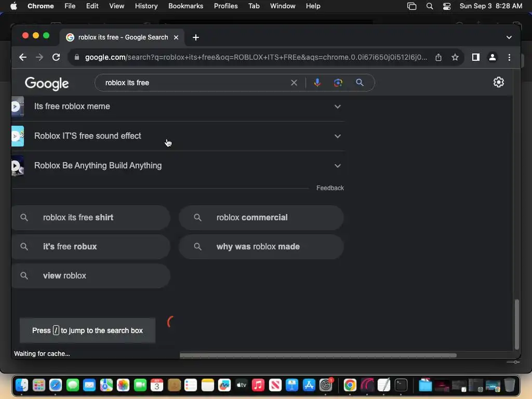Open tab search dropdown arrow
Viewport: 532px width, 399px height.
509,37
